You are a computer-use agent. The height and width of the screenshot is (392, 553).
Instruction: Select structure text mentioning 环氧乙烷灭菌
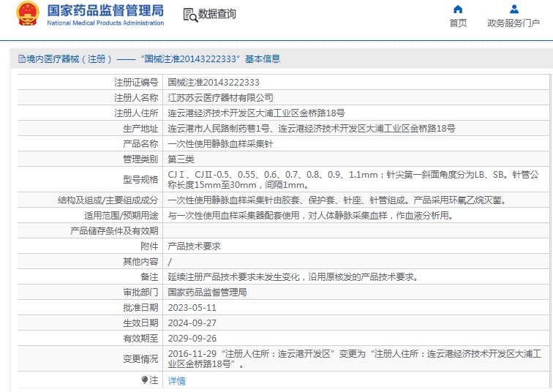click(337, 200)
